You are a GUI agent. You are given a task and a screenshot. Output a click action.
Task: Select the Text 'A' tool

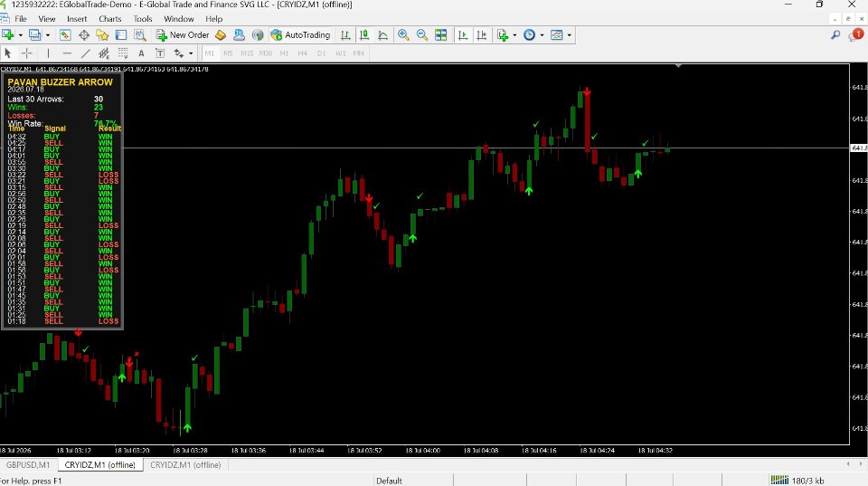tap(141, 53)
